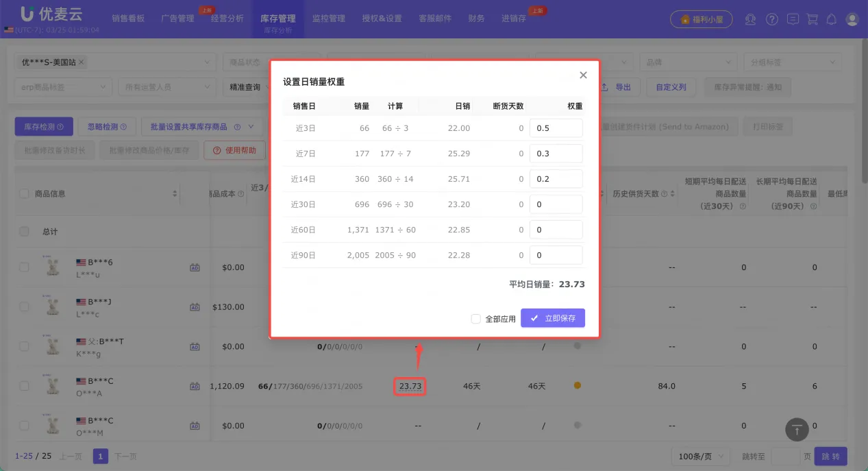Viewport: 868px width, 471px height.
Task: Close the 设置日销量权重 dialog
Action: (x=583, y=75)
